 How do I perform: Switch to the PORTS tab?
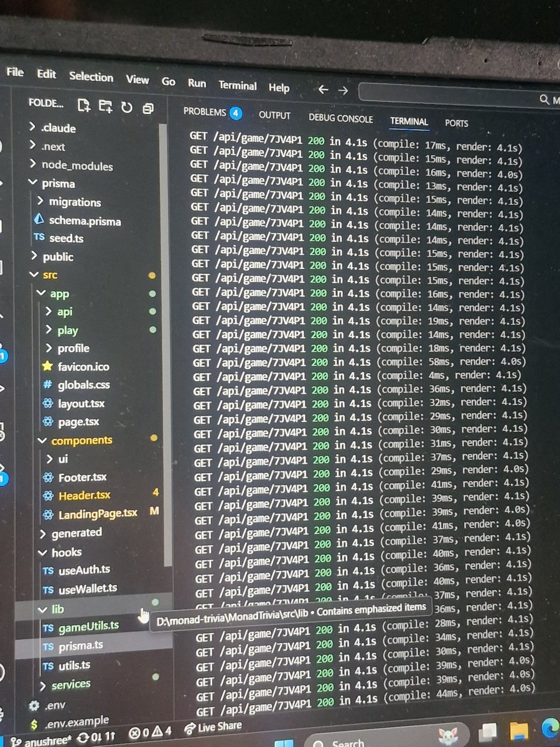point(456,123)
